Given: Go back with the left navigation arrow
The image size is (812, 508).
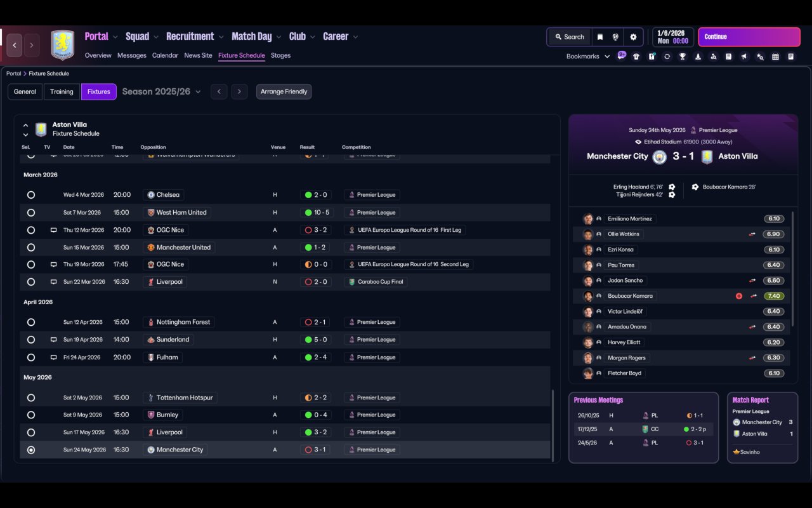Looking at the screenshot, I should (15, 45).
